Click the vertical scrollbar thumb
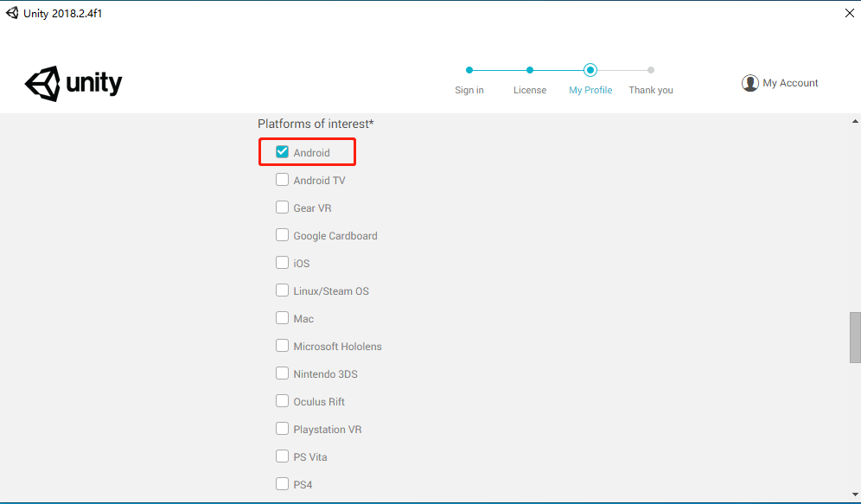Image resolution: width=861 pixels, height=504 pixels. click(x=855, y=338)
